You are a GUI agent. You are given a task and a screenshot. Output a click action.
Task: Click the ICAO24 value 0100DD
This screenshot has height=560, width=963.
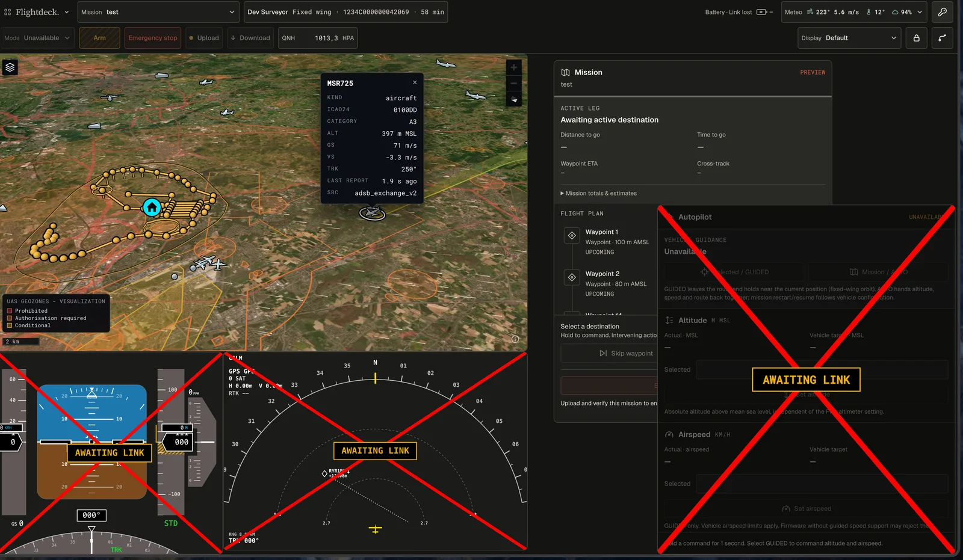point(405,110)
